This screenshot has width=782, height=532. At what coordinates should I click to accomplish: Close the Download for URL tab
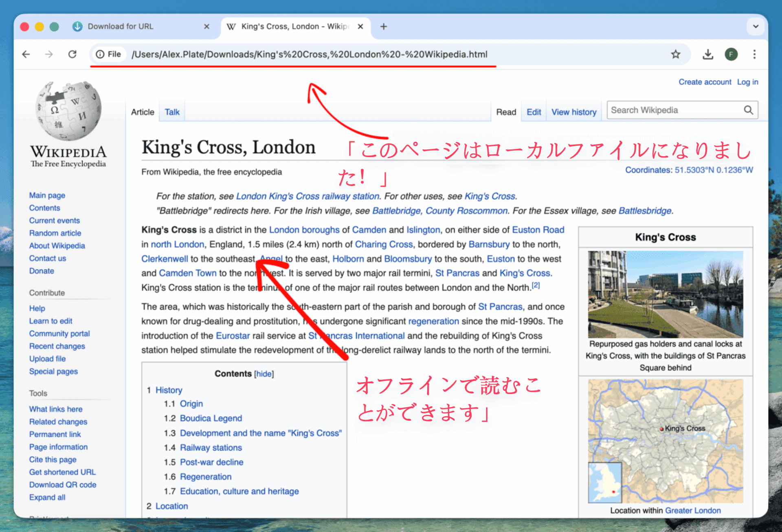click(x=206, y=26)
